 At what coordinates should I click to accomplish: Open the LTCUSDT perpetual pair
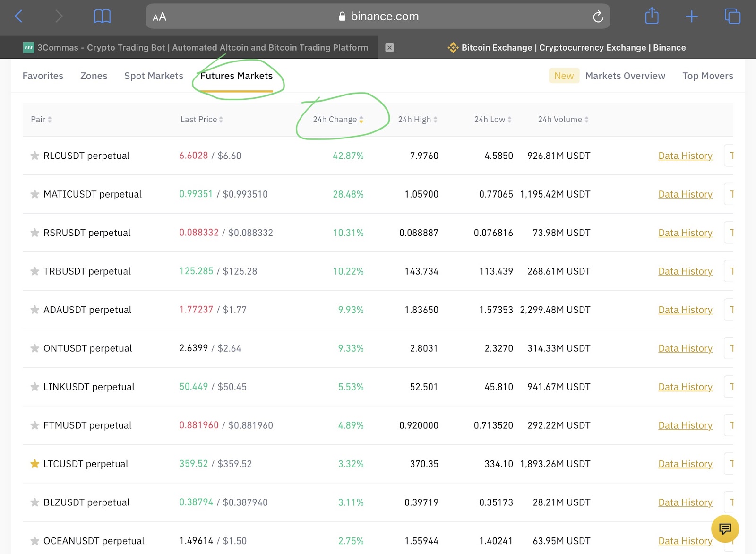click(x=86, y=464)
